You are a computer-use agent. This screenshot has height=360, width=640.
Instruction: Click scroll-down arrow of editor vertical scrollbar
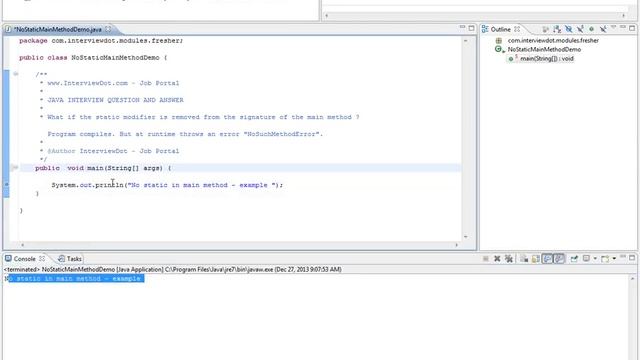465,237
